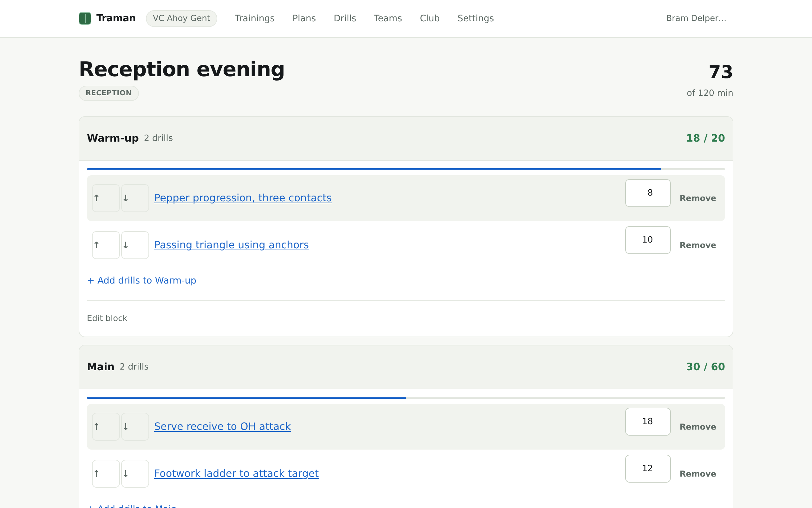
Task: Open Pepper progression, three contacts drill
Action: click(243, 198)
